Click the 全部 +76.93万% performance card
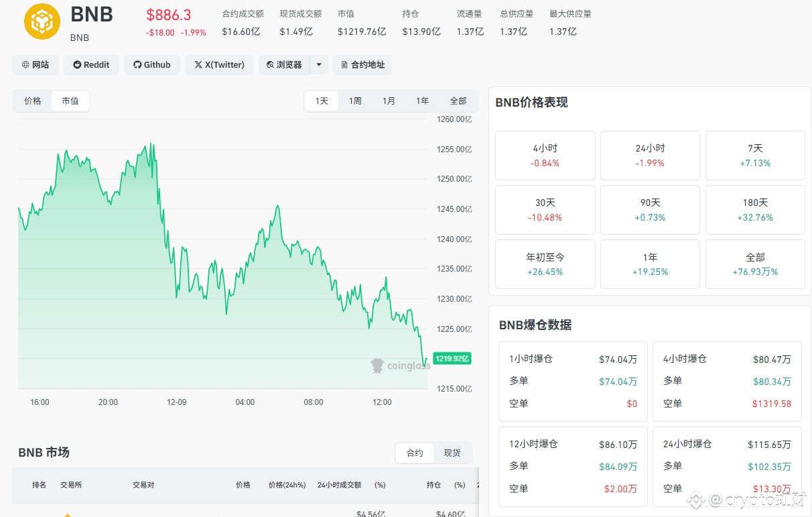This screenshot has height=517, width=812. pyautogui.click(x=755, y=264)
